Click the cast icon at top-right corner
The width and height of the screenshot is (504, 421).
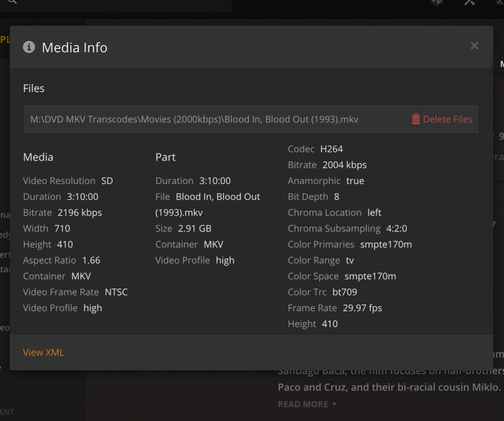(x=499, y=3)
